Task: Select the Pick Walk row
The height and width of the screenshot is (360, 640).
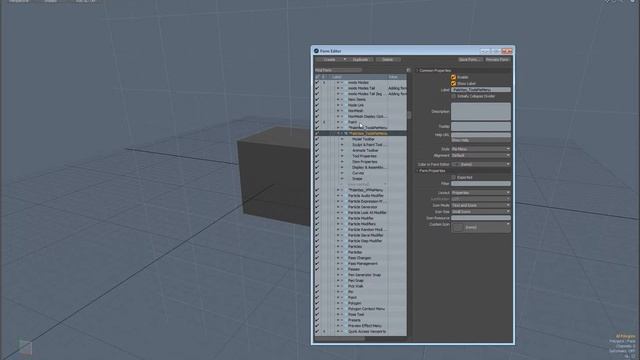Action: pyautogui.click(x=360, y=287)
